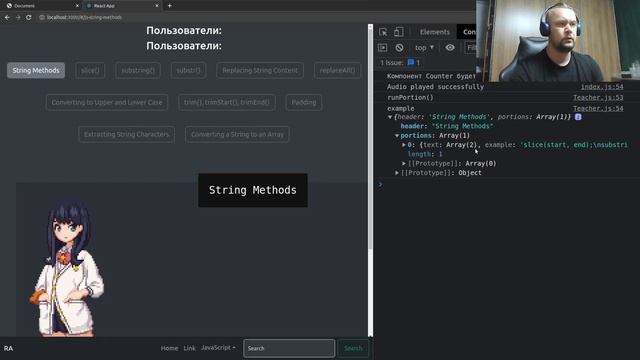The width and height of the screenshot is (640, 360).
Task: Click the Audio played successfully message
Action: point(435,87)
